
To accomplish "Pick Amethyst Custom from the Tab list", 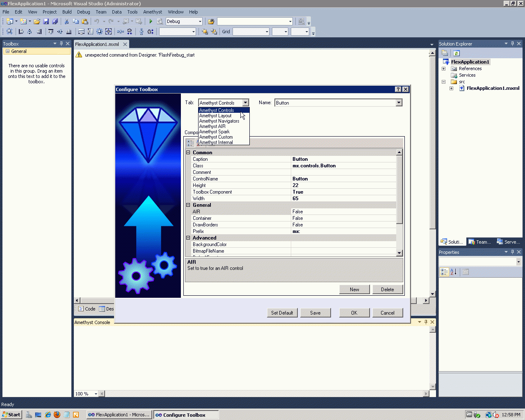I will pos(224,137).
